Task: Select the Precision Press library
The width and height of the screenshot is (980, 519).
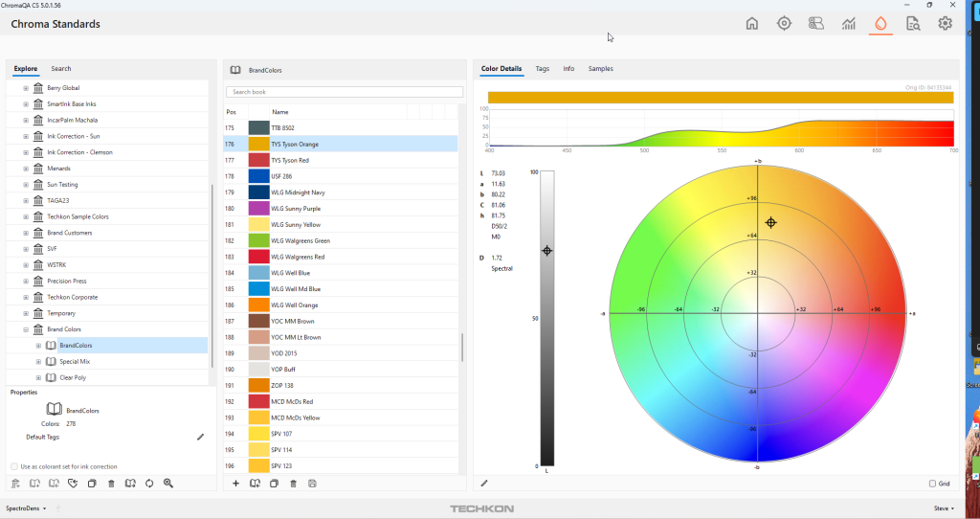Action: click(x=66, y=282)
